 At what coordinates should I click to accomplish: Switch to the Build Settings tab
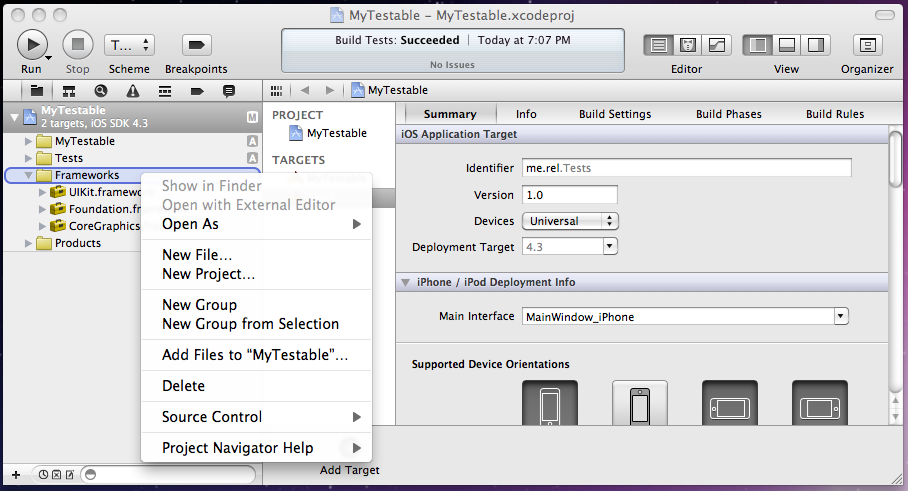615,114
